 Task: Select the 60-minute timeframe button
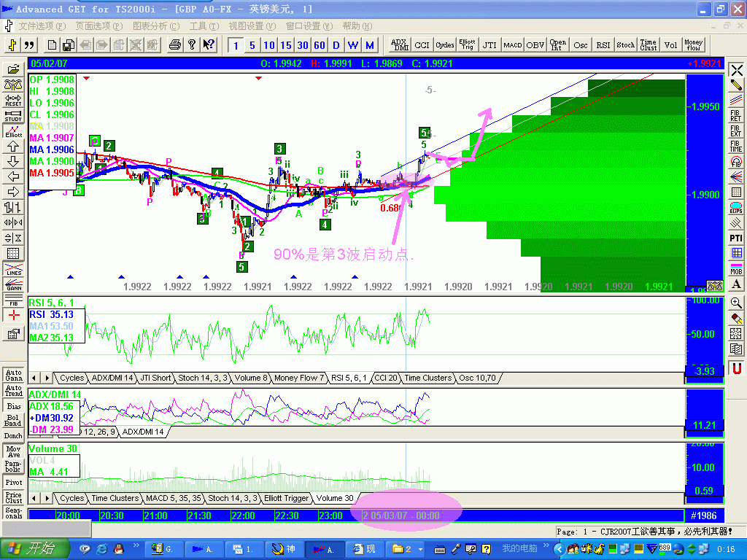[319, 45]
